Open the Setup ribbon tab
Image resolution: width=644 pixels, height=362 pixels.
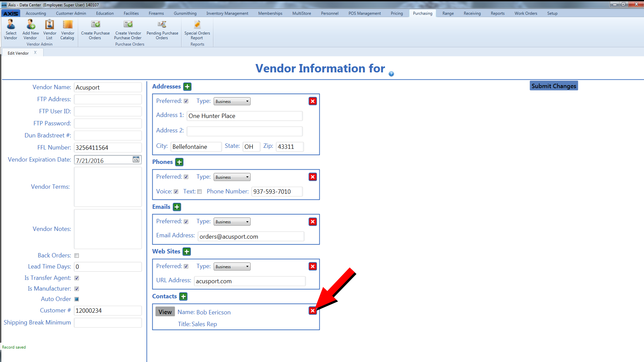click(x=552, y=13)
